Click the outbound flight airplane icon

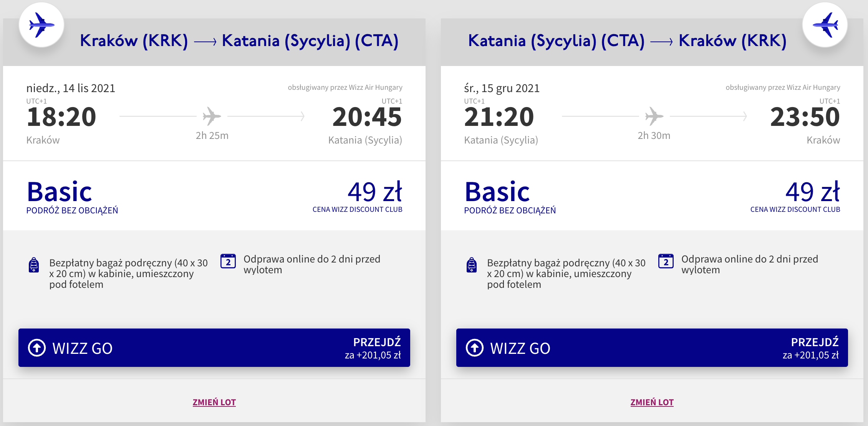coord(41,25)
